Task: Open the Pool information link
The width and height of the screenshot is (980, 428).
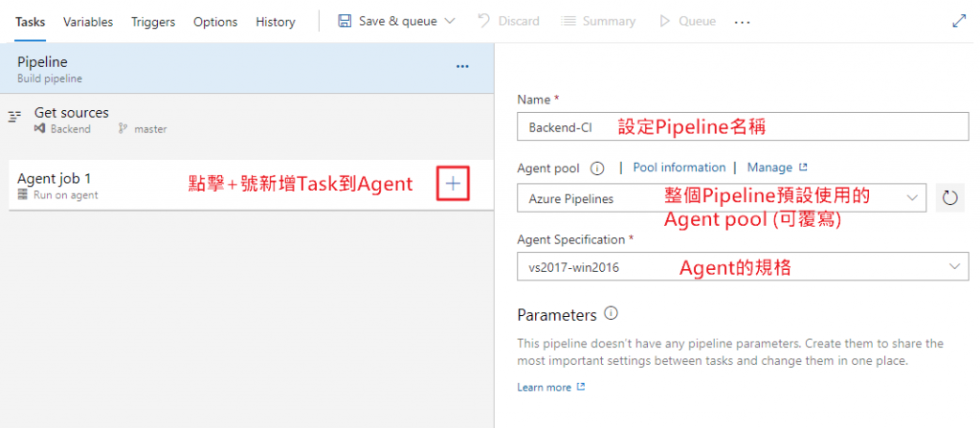Action: pos(679,168)
